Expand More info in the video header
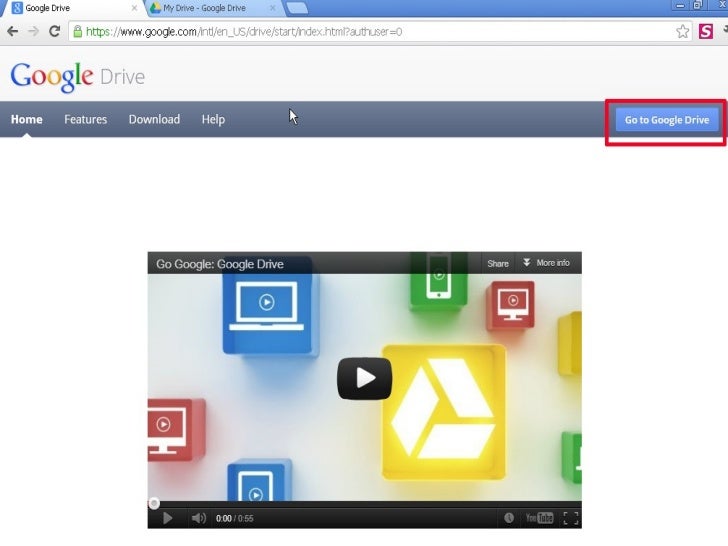 tap(546, 263)
